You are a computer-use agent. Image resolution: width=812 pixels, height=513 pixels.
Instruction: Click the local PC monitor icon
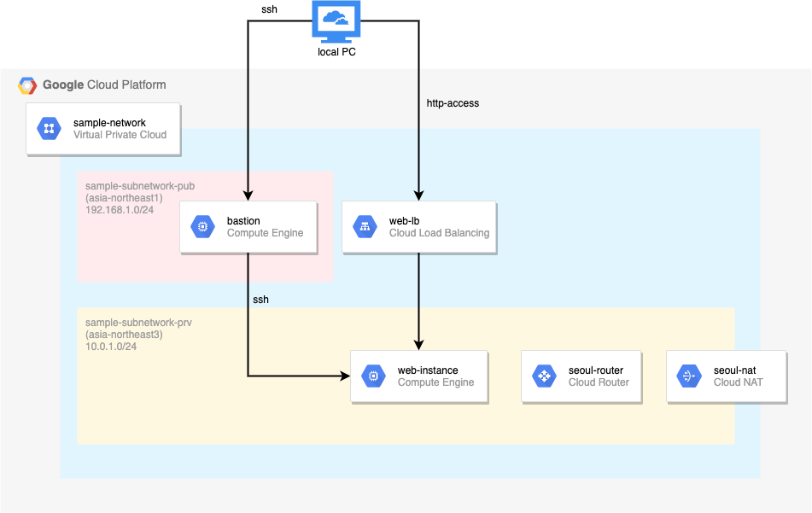point(336,21)
